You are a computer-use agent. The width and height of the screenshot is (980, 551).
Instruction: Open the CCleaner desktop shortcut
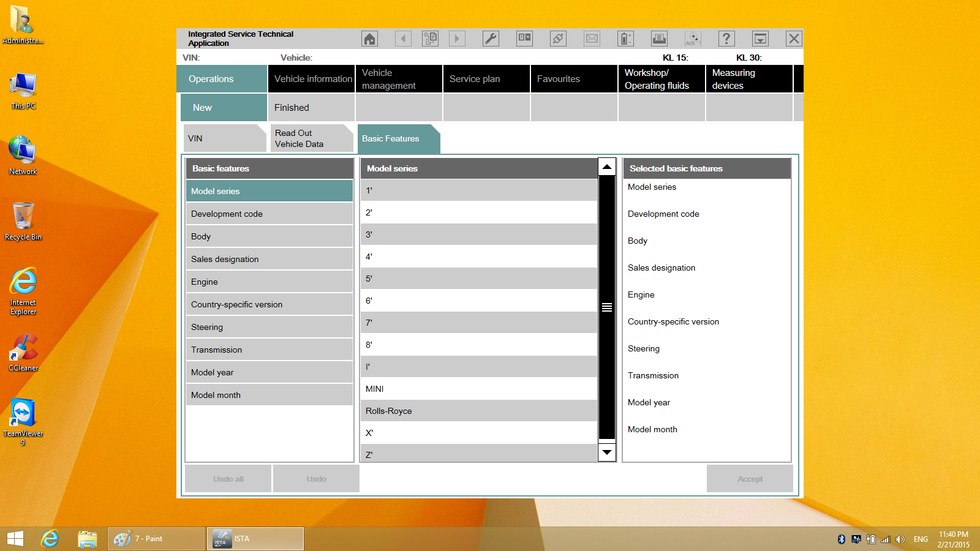23,353
